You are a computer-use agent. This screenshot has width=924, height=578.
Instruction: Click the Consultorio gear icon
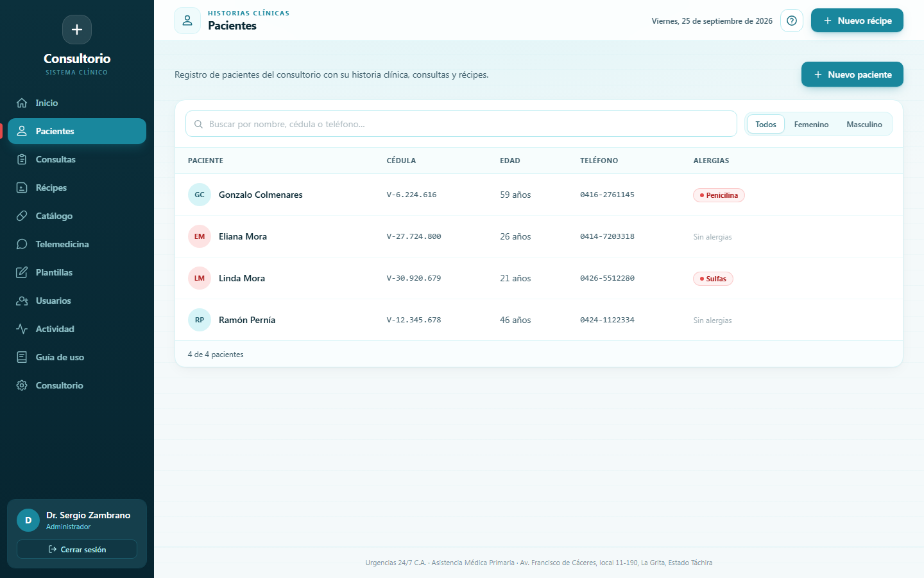click(22, 385)
